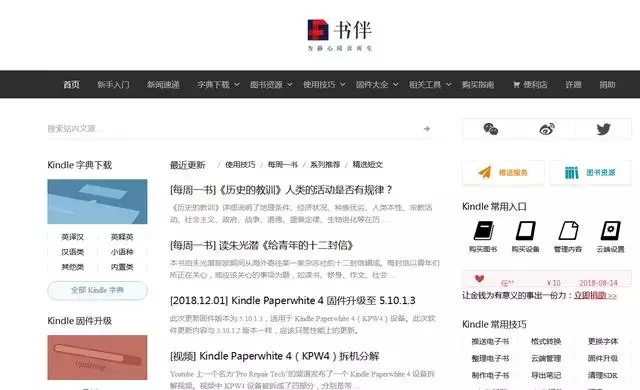The height and width of the screenshot is (390, 640).
Task: Open the 其他类 dictionary link
Action: 73,267
